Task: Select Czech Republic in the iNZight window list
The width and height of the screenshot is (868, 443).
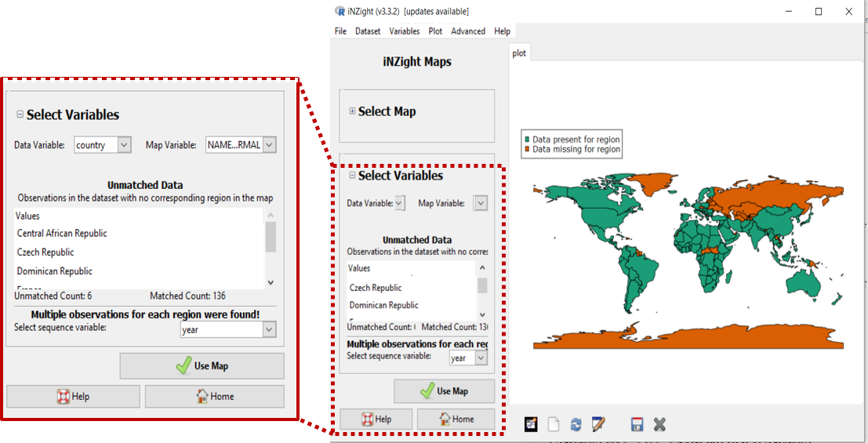Action: click(x=376, y=288)
